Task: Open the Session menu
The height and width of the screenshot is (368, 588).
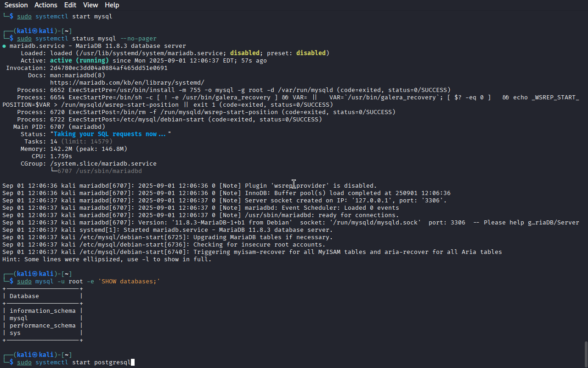Action: [16, 5]
